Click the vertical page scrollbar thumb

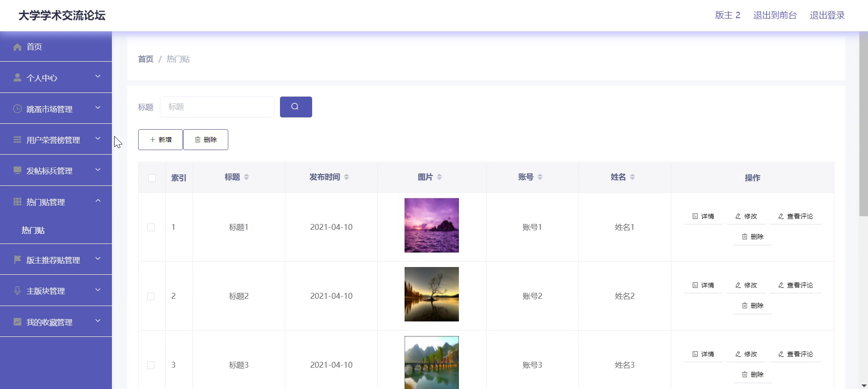[x=863, y=125]
